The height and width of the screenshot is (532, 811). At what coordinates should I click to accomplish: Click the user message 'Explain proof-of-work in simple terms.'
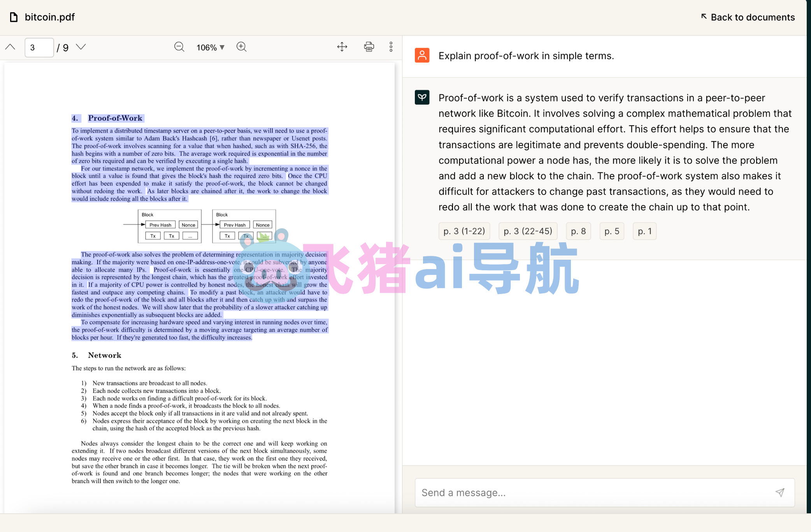coord(526,56)
